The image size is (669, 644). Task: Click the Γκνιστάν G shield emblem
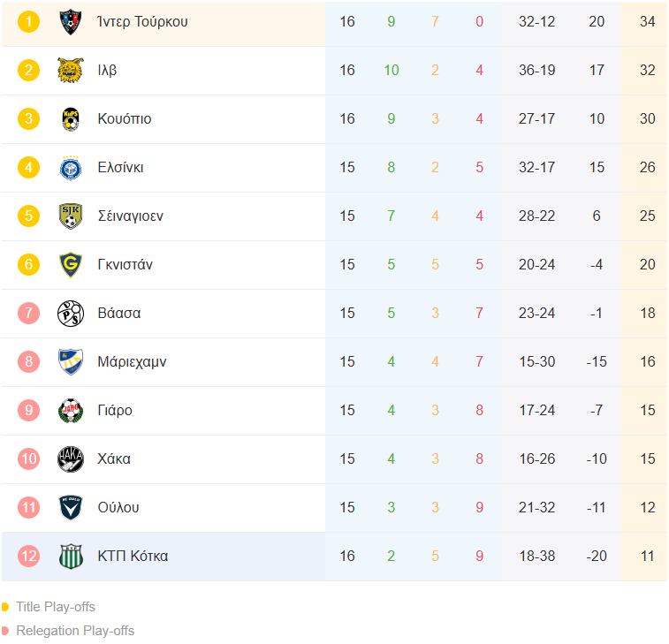coord(71,265)
